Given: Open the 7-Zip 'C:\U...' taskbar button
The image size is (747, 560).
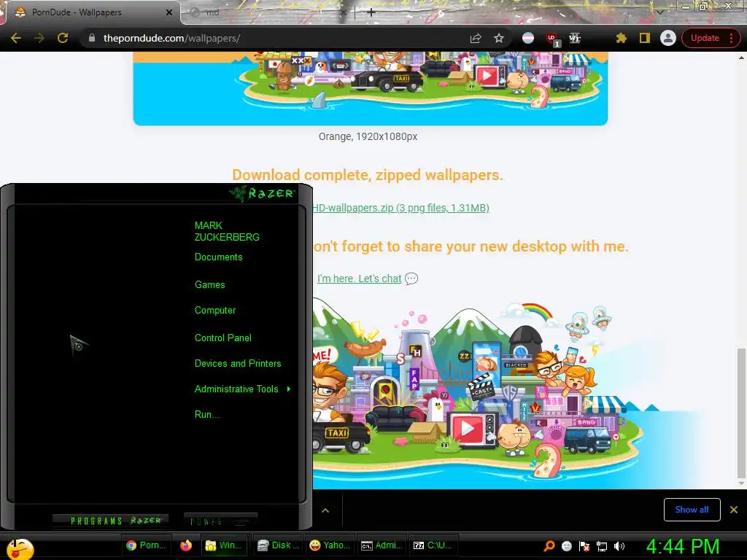Looking at the screenshot, I should [x=433, y=545].
